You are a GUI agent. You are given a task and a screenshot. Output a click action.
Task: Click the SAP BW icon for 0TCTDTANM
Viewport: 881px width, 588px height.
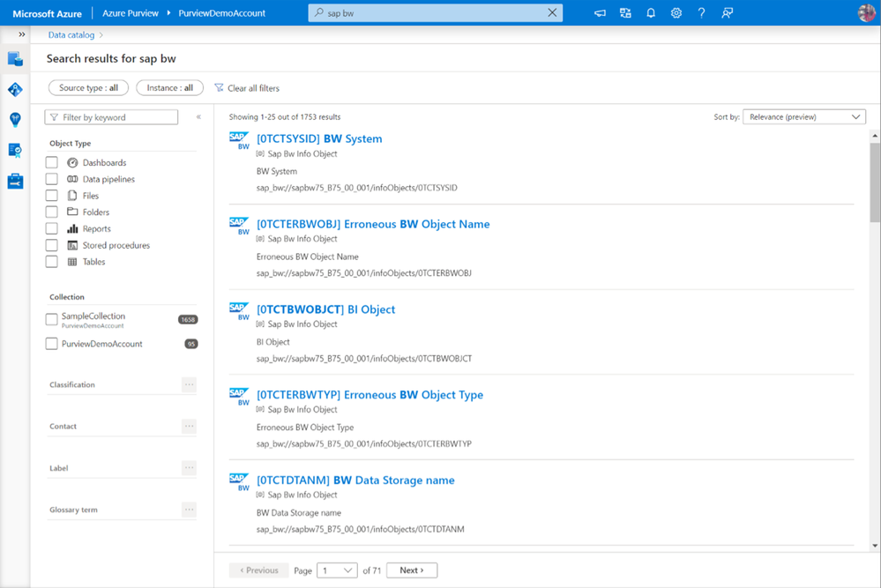[239, 482]
